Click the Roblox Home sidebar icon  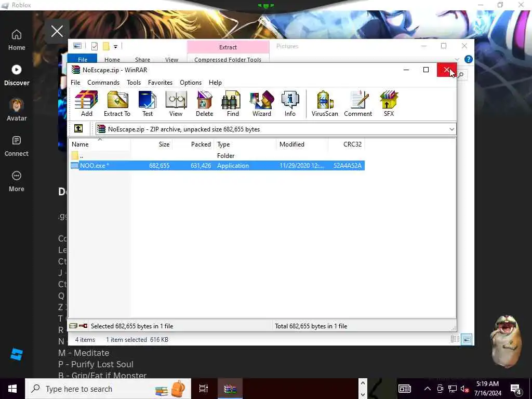(17, 40)
